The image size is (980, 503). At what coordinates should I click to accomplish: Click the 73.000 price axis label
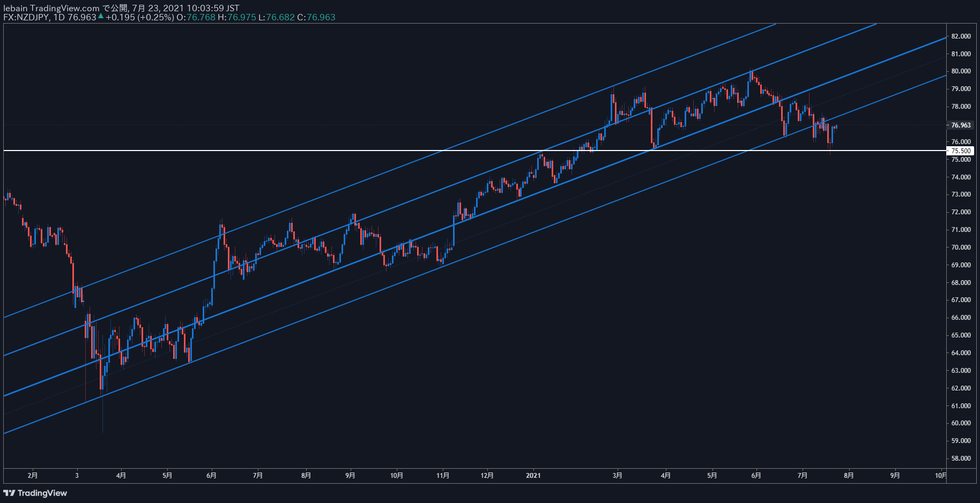tap(961, 194)
